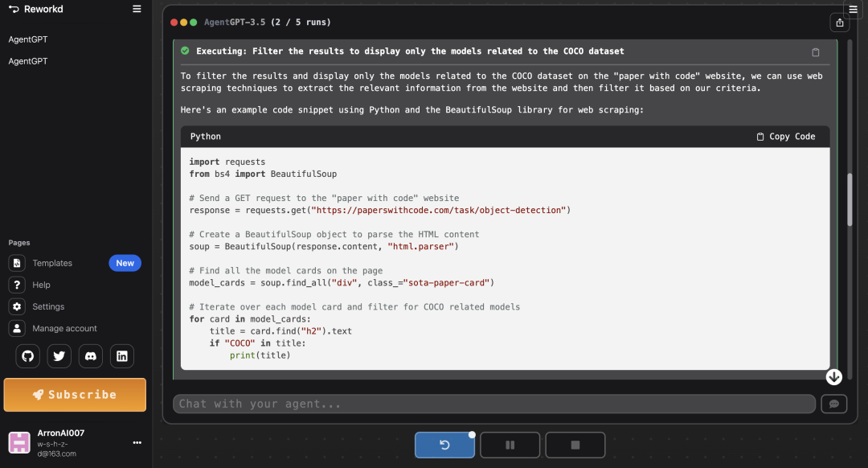Screen dimensions: 868x468
Task: Open the Twitter link icon
Action: point(59,356)
